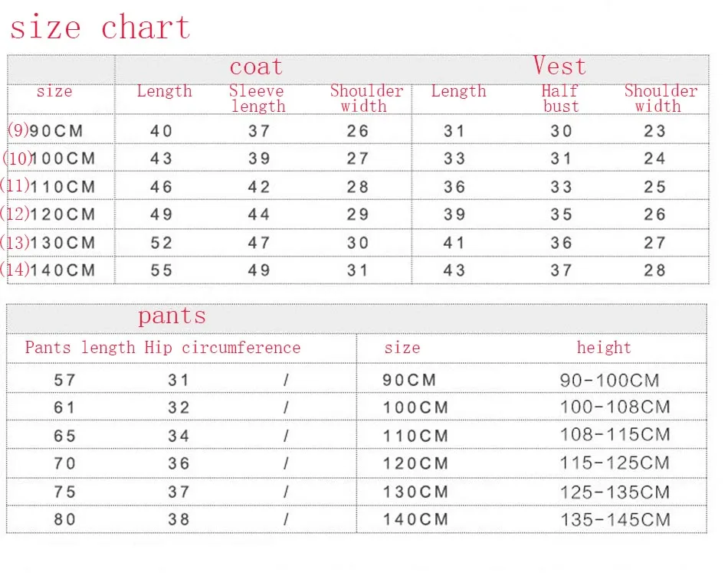728x579 pixels.
Task: Select the Hip circumference column header
Action: point(222,348)
